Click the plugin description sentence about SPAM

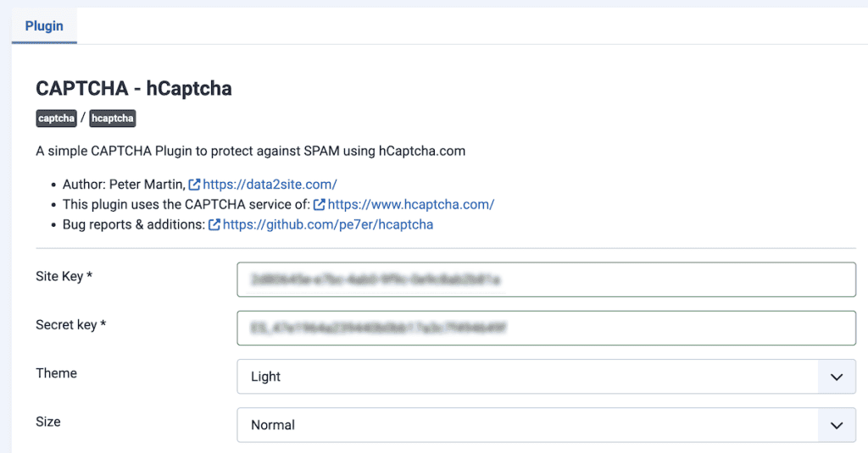251,151
